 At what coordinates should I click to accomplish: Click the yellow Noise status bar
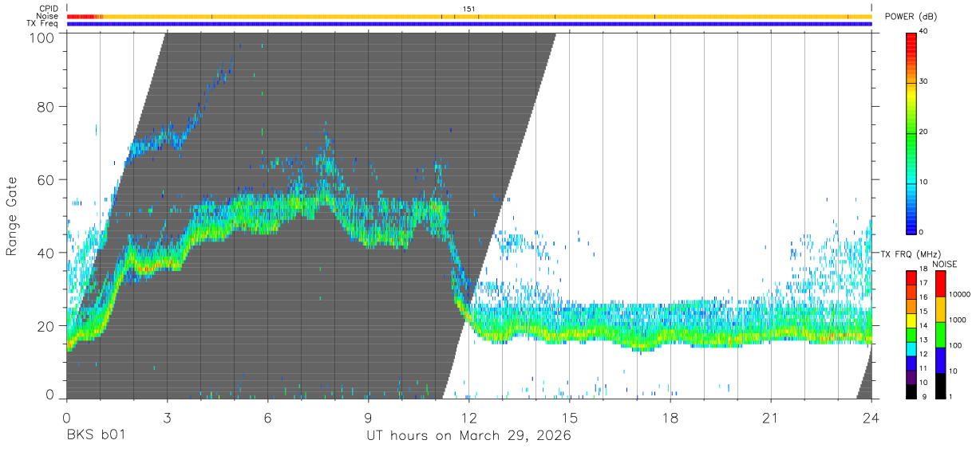(469, 16)
